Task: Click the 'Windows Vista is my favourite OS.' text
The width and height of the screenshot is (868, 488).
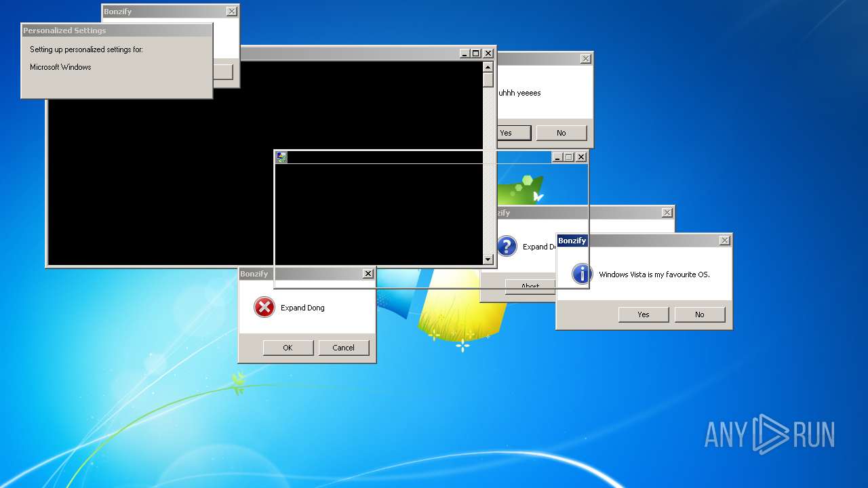Action: pos(654,274)
